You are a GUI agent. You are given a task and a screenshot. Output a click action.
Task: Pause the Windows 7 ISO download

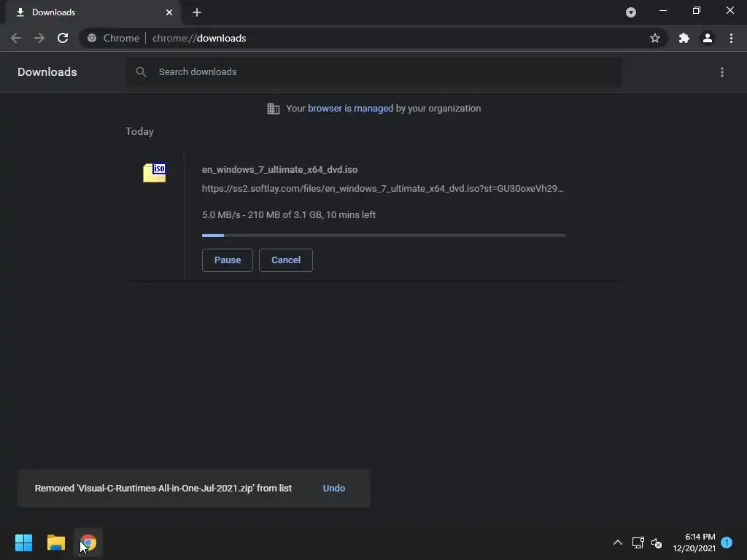(228, 260)
